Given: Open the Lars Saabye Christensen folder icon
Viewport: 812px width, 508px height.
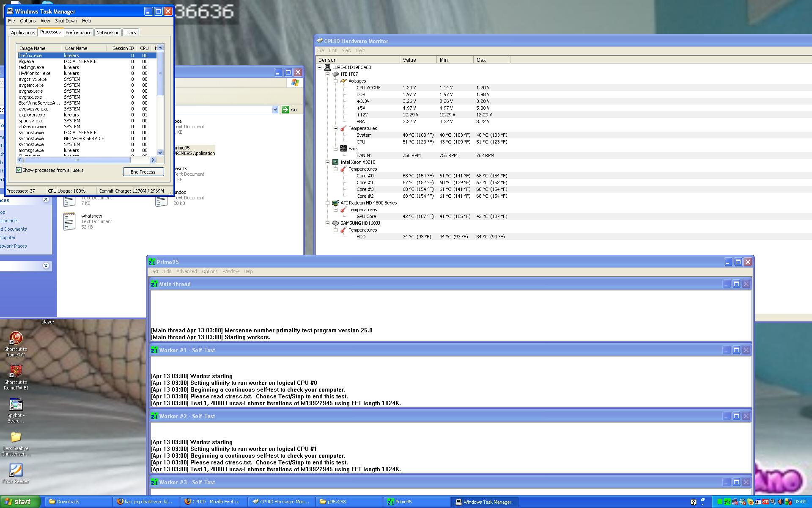Looking at the screenshot, I should click(x=16, y=437).
